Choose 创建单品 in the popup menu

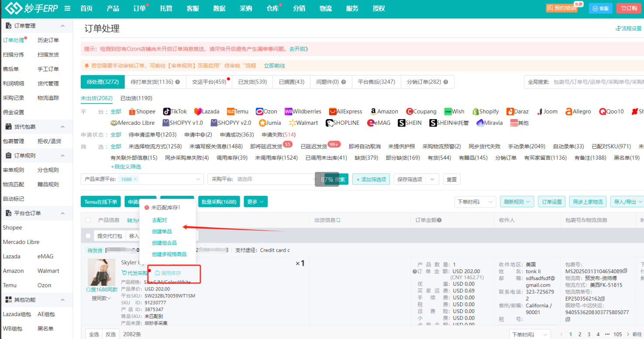coord(162,231)
